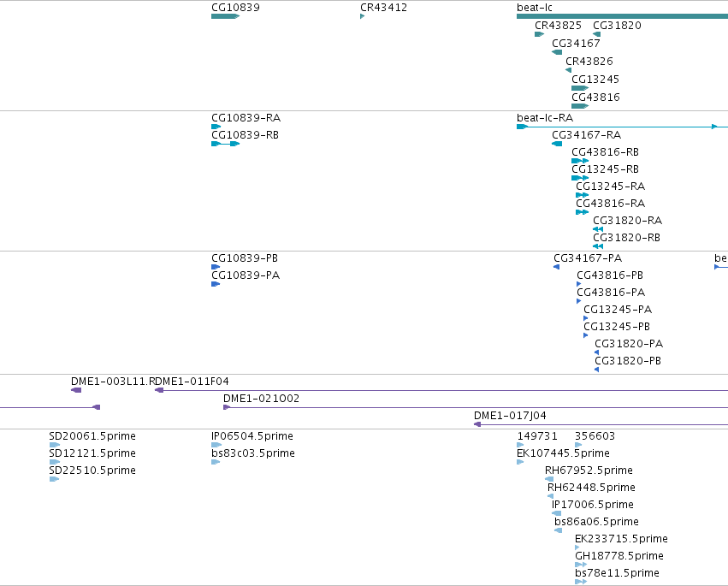The height and width of the screenshot is (586, 728).
Task: Select the CG10839-RB transcript label
Action: (246, 135)
